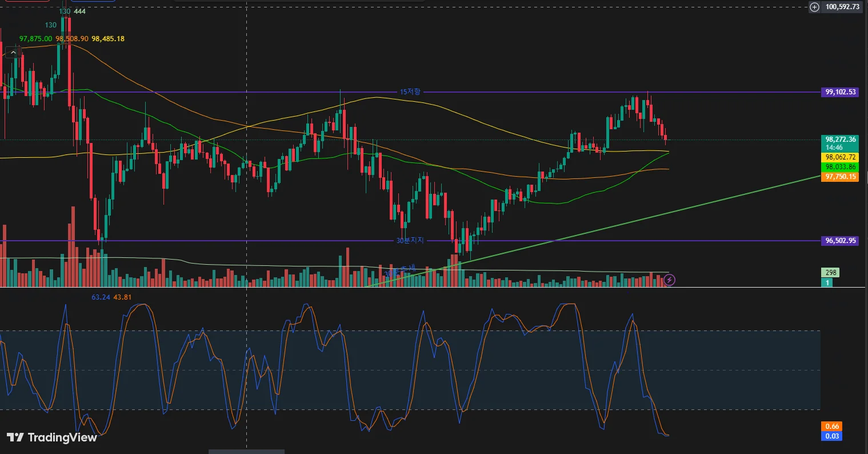Select the 99,102.53 purple price label
Screen dimensions: 868x454
coord(840,92)
